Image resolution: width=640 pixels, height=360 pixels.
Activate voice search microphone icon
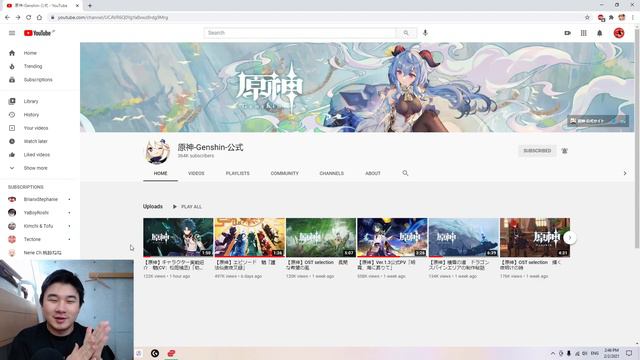tap(425, 33)
